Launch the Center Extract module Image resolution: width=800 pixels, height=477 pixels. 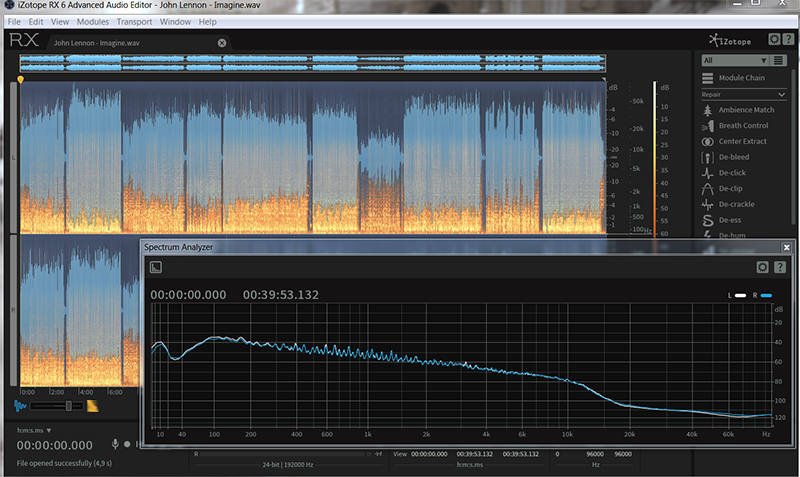[x=743, y=142]
